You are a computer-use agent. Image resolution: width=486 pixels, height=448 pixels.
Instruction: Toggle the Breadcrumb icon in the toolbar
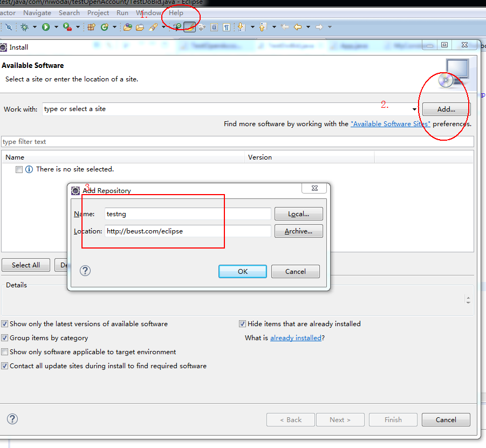[x=177, y=27]
